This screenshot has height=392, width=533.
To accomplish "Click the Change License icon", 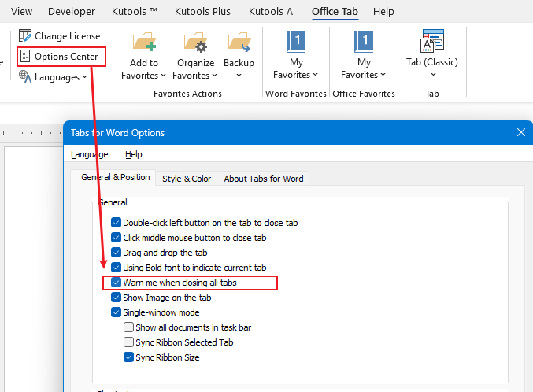I will click(x=25, y=36).
